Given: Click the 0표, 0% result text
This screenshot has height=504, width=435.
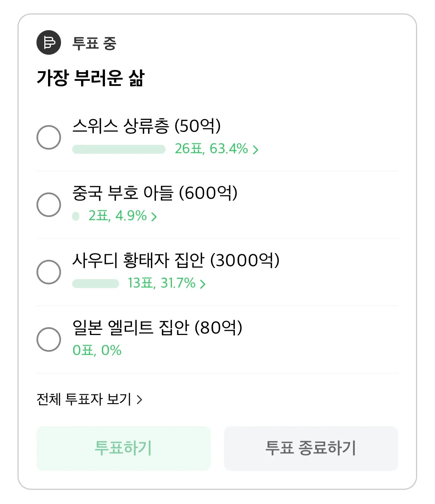Looking at the screenshot, I should click(x=97, y=350).
